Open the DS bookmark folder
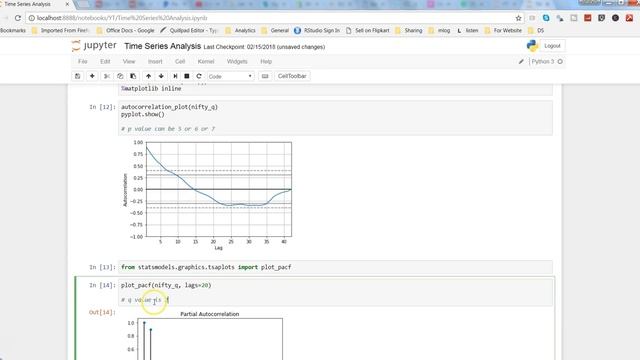Screen dimensions: 640x360 click(536, 31)
